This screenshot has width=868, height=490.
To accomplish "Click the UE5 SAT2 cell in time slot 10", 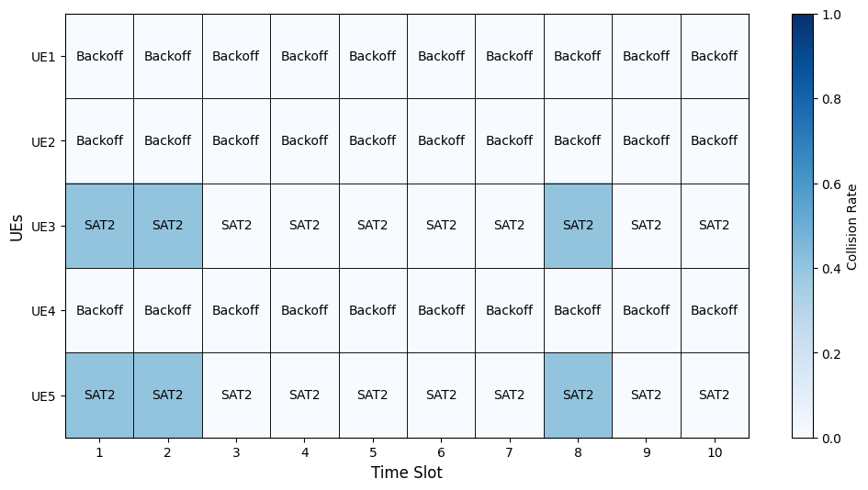I will pos(714,395).
